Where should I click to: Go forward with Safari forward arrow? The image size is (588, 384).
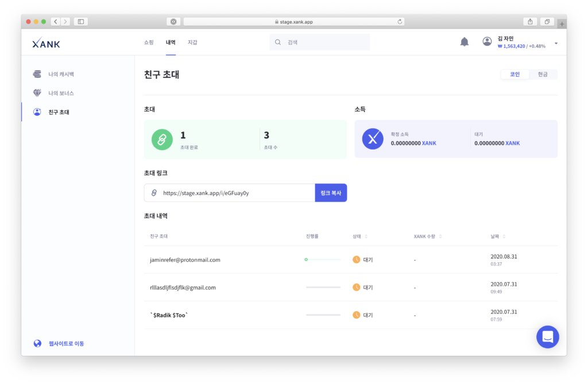click(x=65, y=22)
